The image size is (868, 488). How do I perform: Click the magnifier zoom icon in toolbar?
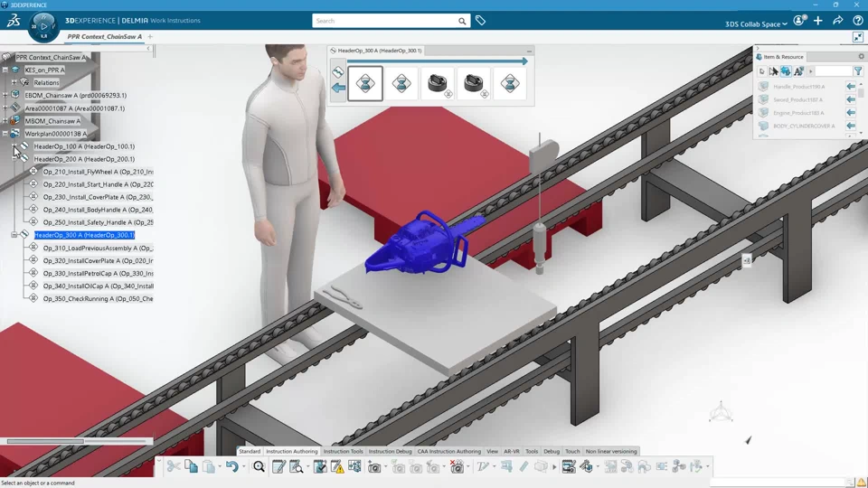coord(259,466)
